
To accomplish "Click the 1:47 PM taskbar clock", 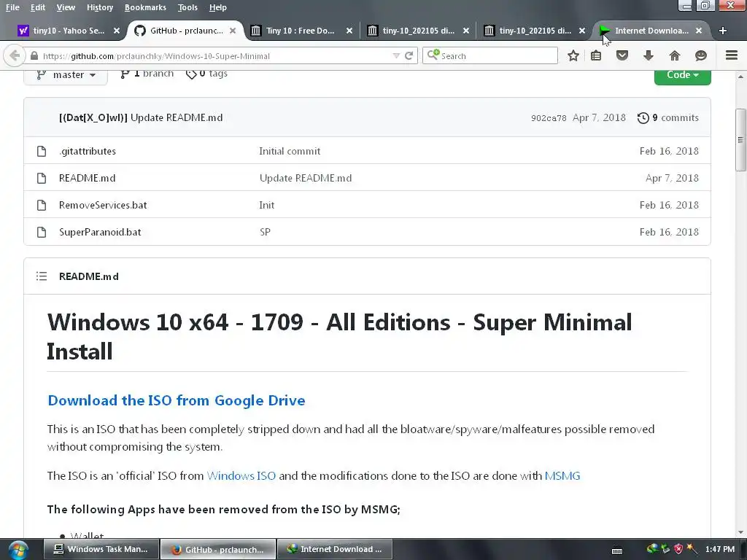I will 720,549.
